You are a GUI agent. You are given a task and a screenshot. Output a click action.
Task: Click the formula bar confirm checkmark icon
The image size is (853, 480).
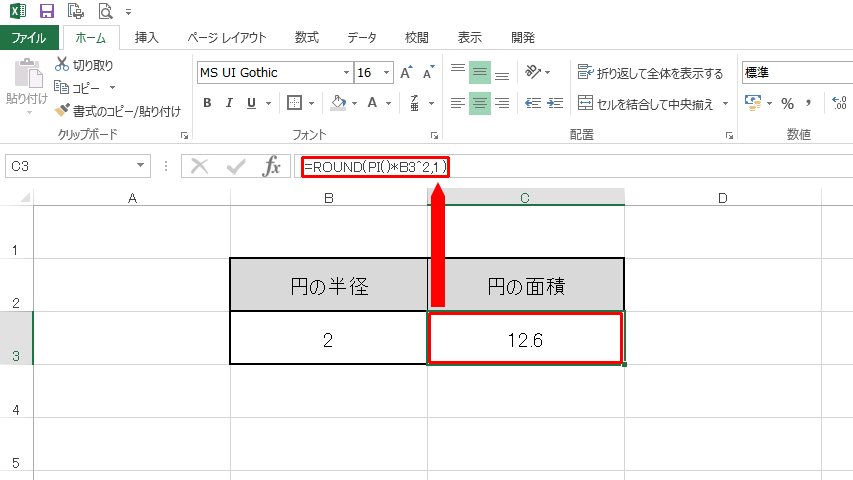(x=236, y=166)
